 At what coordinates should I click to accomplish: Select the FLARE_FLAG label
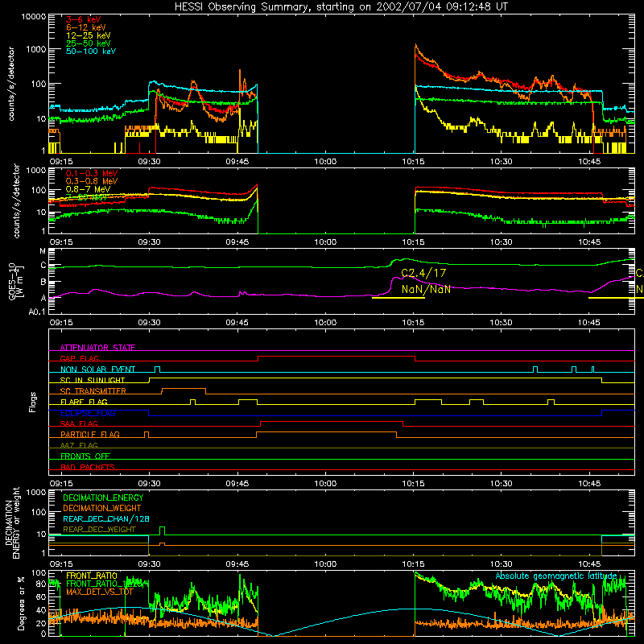point(84,402)
